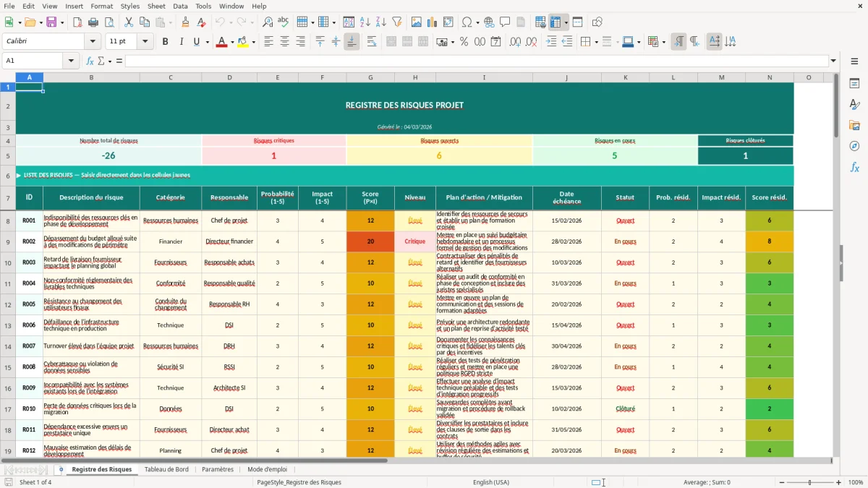This screenshot has height=488, width=868.
Task: Click the Open folder icon
Action: pos(31,22)
